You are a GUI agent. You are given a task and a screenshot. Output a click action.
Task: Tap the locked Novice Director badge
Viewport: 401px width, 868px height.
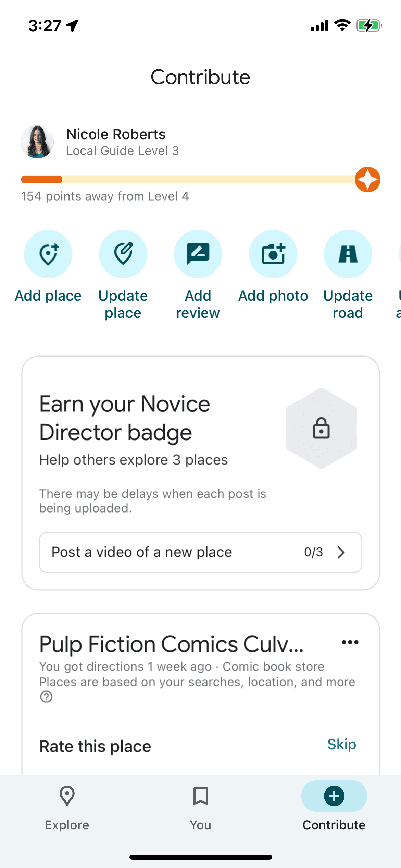pyautogui.click(x=321, y=428)
